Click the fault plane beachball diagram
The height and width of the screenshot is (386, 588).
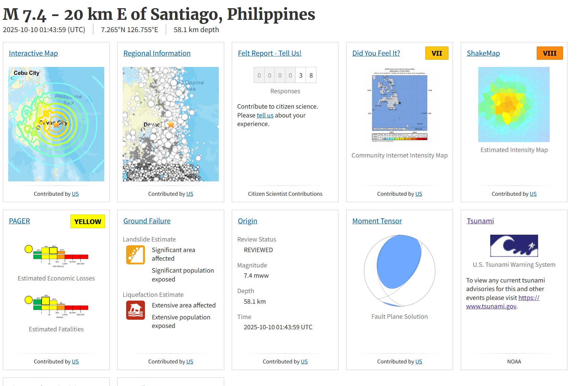[x=399, y=271]
